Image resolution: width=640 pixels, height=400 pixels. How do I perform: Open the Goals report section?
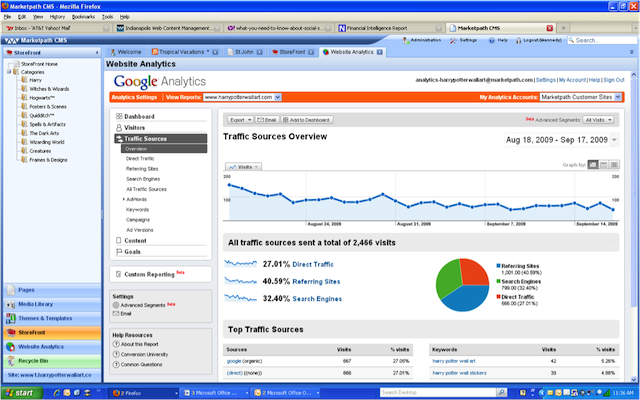132,252
